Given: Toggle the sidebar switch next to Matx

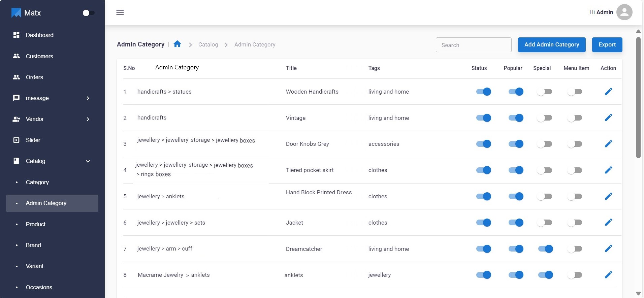Looking at the screenshot, I should click(x=89, y=13).
